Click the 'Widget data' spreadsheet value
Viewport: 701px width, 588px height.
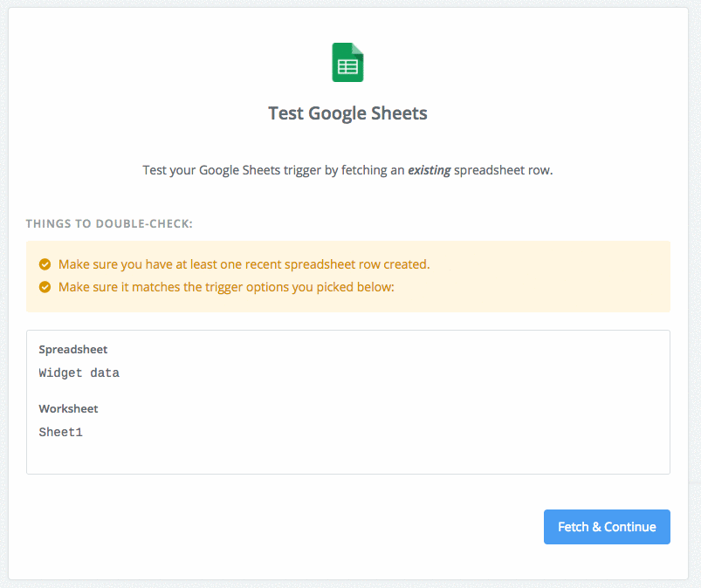(79, 373)
